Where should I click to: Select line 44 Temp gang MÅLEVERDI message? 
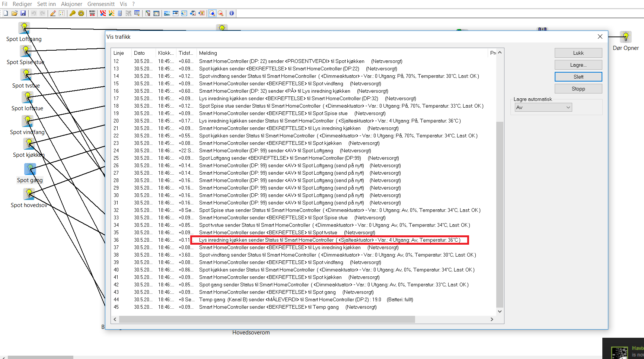(x=303, y=299)
